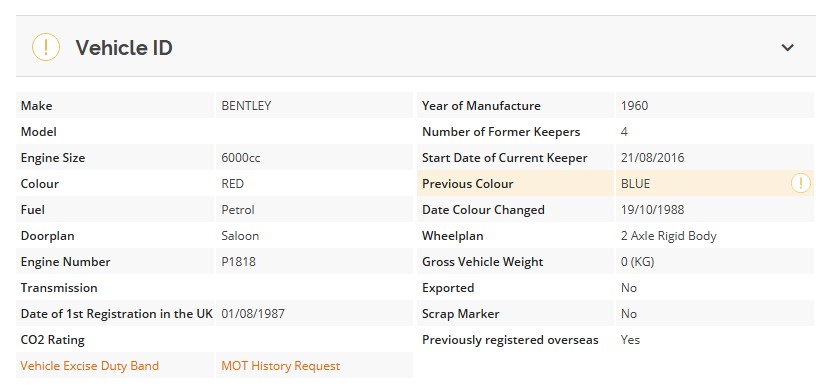828x391 pixels.
Task: Click the Saloon doorplan value
Action: click(x=240, y=236)
